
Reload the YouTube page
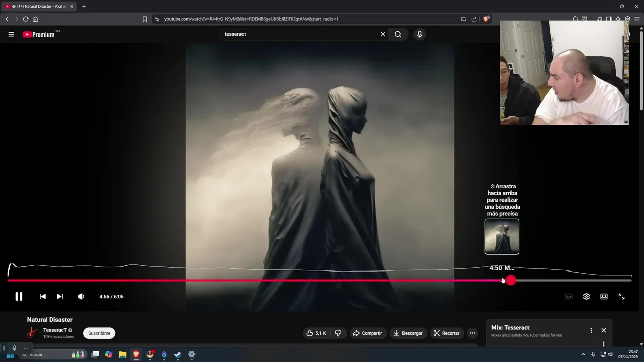pos(26,19)
